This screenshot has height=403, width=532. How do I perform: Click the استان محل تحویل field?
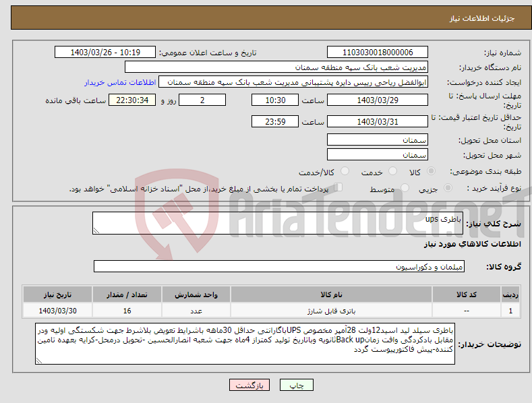click(378, 139)
